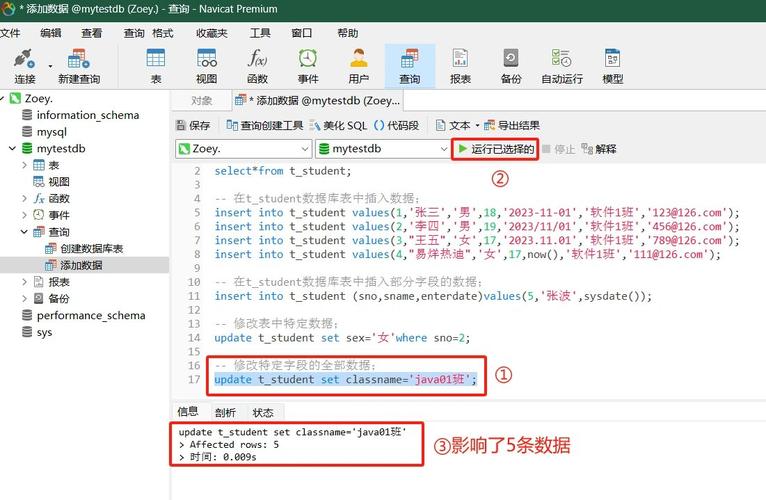This screenshot has width=766, height=500.
Task: Open the 函数 functions toolbar icon
Action: tap(257, 66)
